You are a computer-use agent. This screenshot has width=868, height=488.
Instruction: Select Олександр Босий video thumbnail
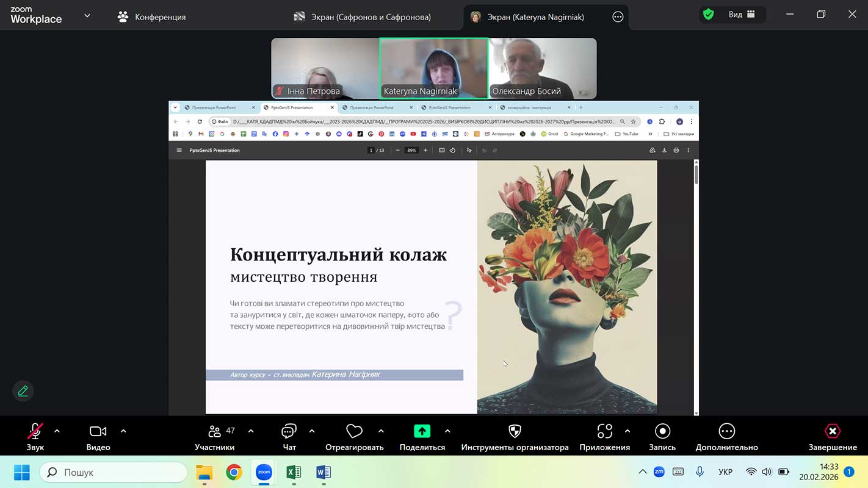click(x=543, y=68)
